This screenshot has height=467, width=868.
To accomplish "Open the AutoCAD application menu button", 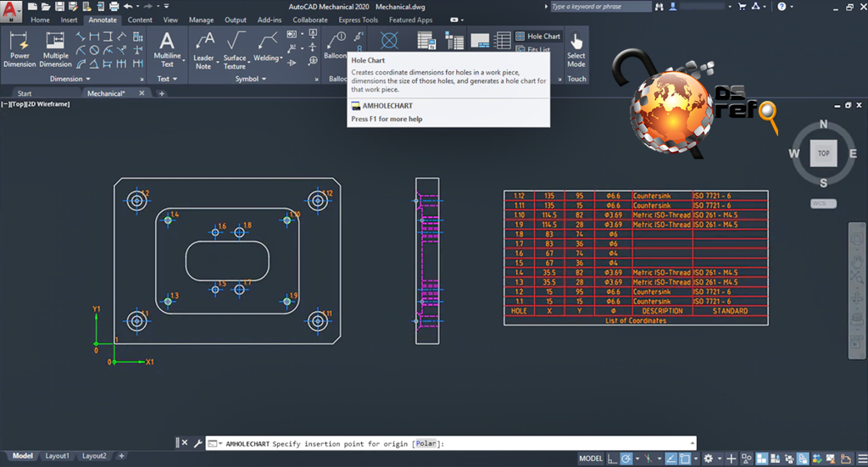I will tap(10, 11).
